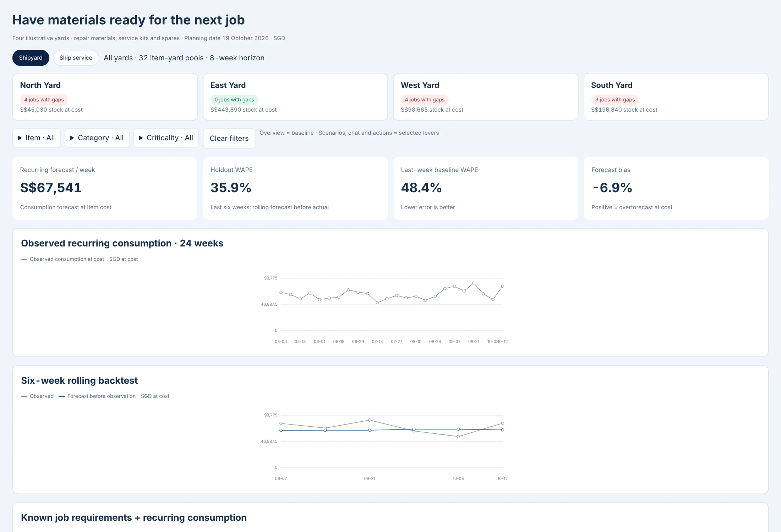Select the West Yard card
781x532 pixels.
[486, 97]
